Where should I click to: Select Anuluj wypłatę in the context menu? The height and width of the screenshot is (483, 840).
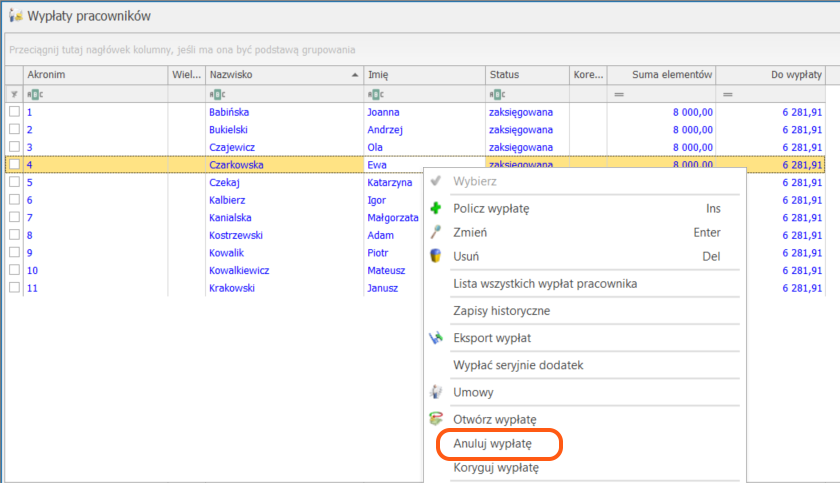point(585,443)
